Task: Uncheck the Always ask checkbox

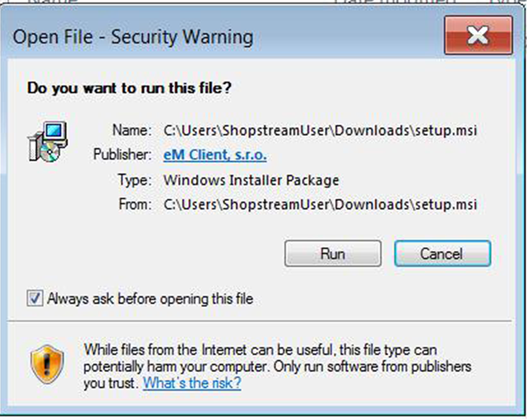Action: [35, 300]
